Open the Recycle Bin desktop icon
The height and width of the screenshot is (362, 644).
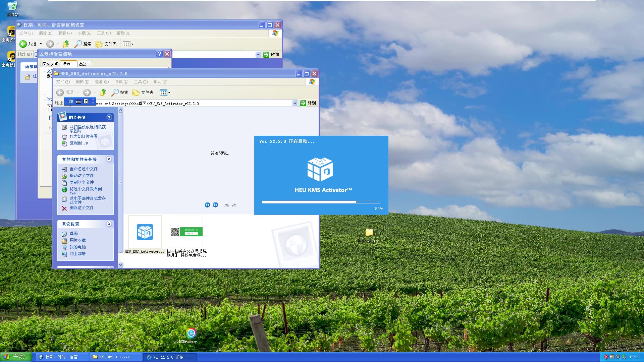tap(12, 9)
